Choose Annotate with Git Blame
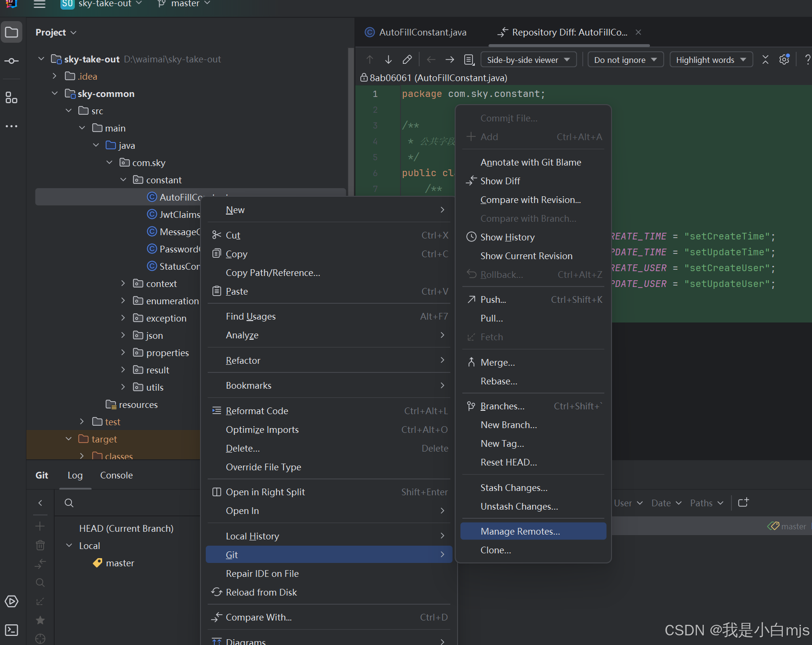This screenshot has width=812, height=645. pyautogui.click(x=533, y=162)
